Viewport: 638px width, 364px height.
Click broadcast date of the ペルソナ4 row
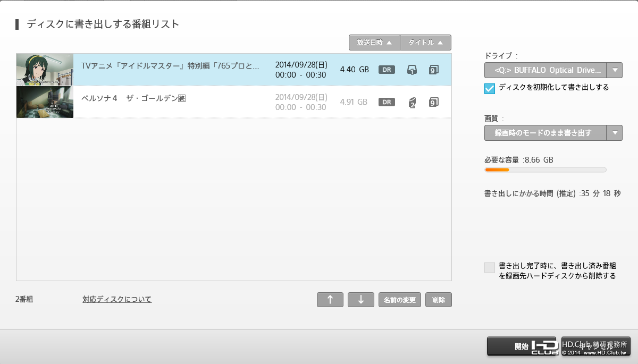pos(301,102)
